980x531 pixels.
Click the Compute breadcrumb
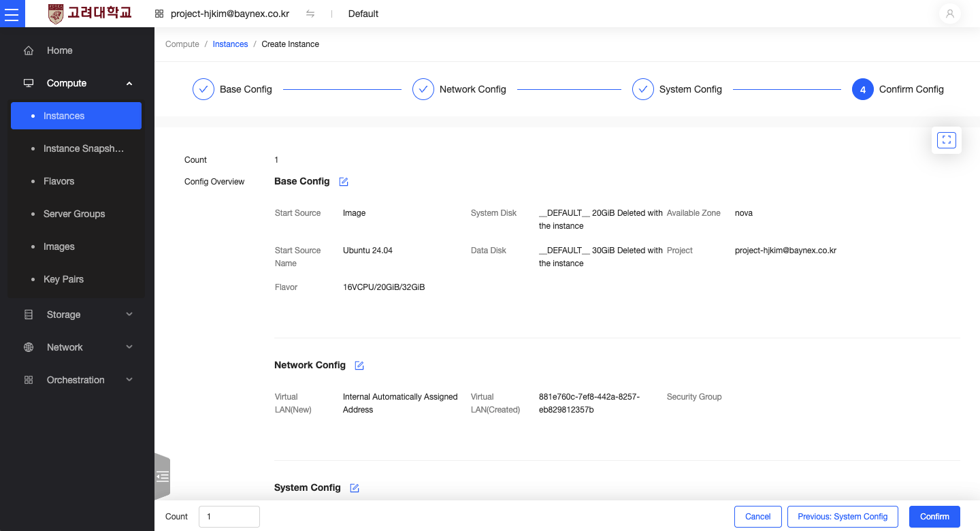click(182, 44)
